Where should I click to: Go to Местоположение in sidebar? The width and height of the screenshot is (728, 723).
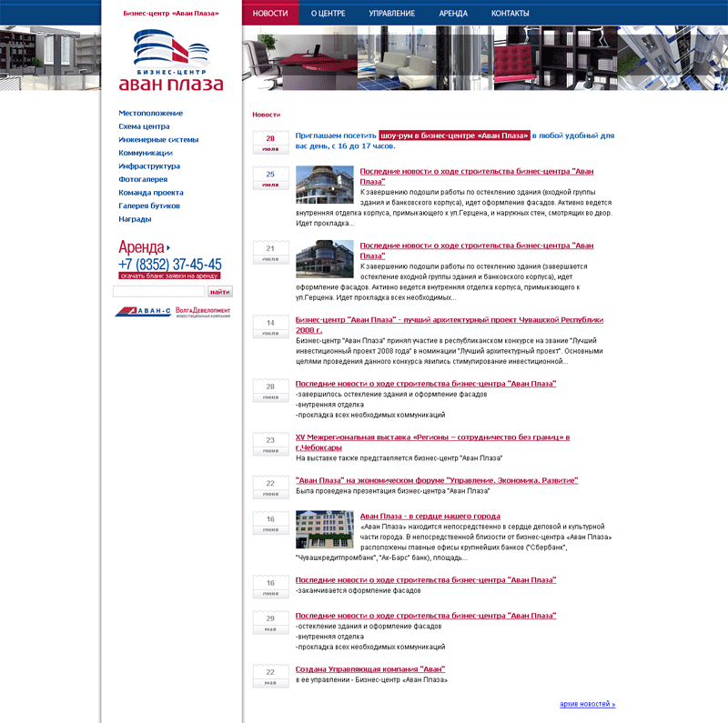coord(150,114)
